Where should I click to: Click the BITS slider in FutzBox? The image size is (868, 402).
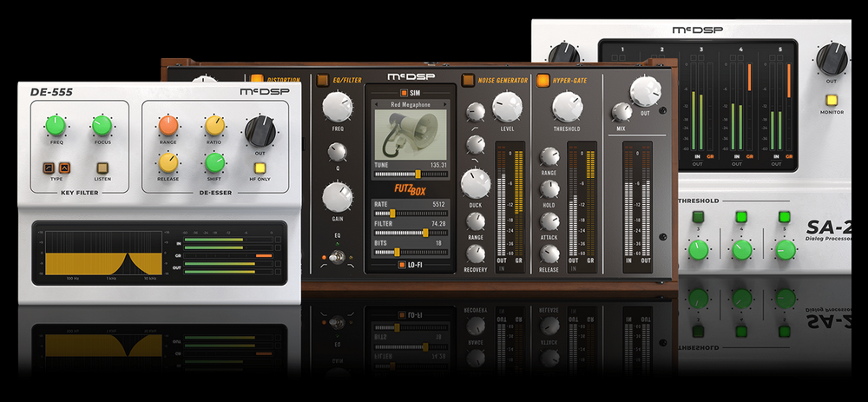[x=411, y=252]
